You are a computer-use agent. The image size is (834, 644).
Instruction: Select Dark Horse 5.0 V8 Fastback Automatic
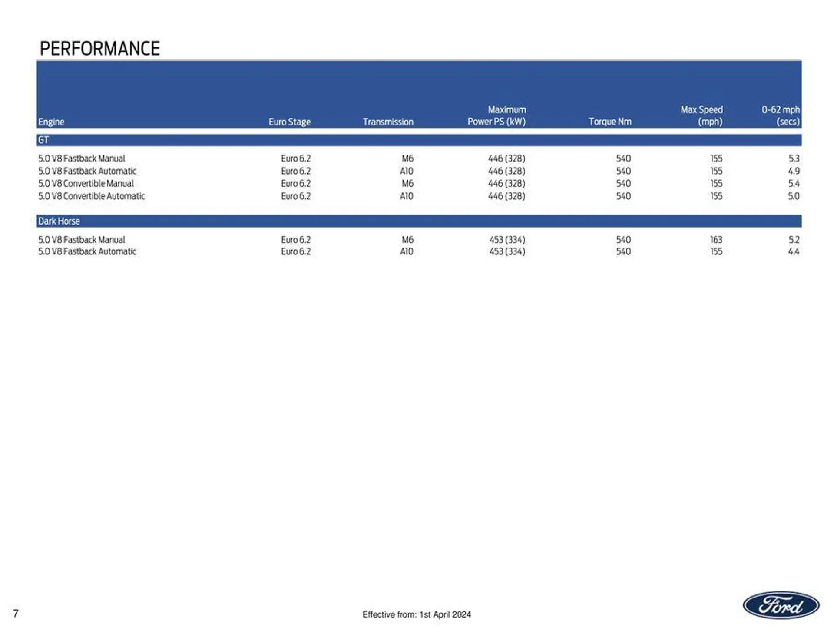[419, 251]
